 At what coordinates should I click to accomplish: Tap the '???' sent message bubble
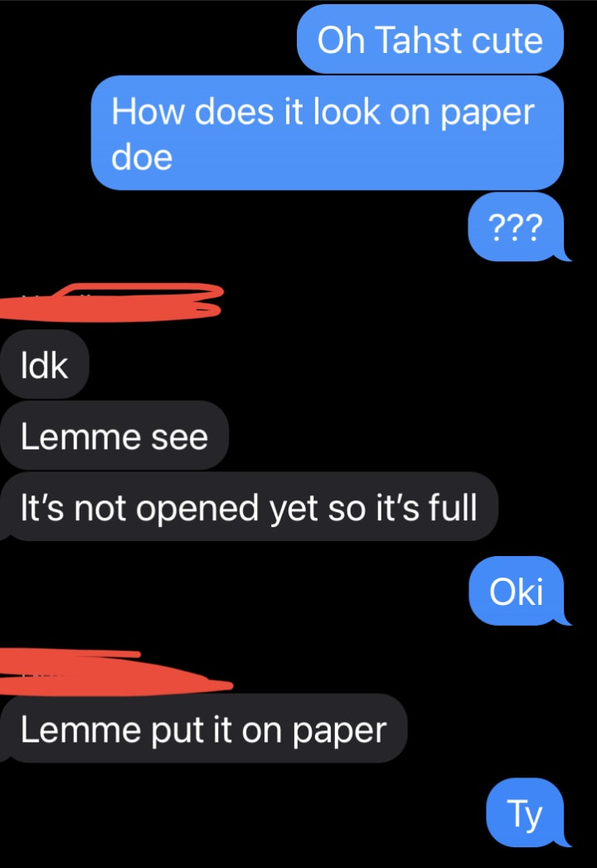click(517, 227)
